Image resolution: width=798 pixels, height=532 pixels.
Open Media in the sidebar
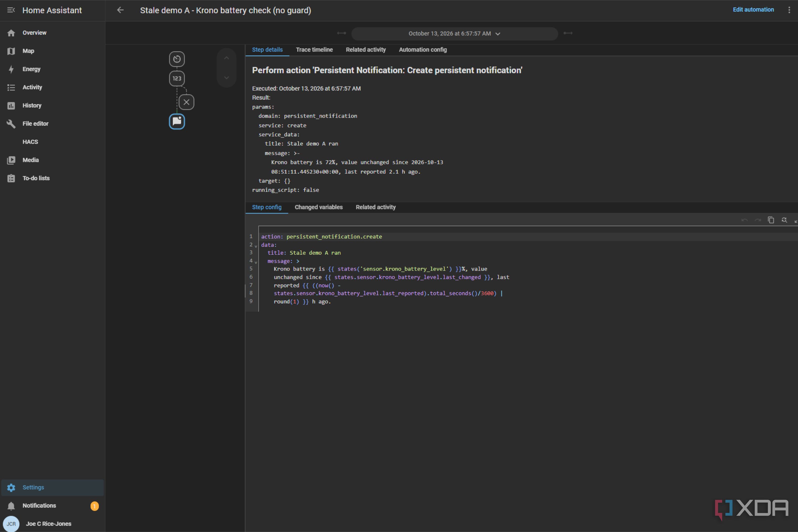coord(52,160)
